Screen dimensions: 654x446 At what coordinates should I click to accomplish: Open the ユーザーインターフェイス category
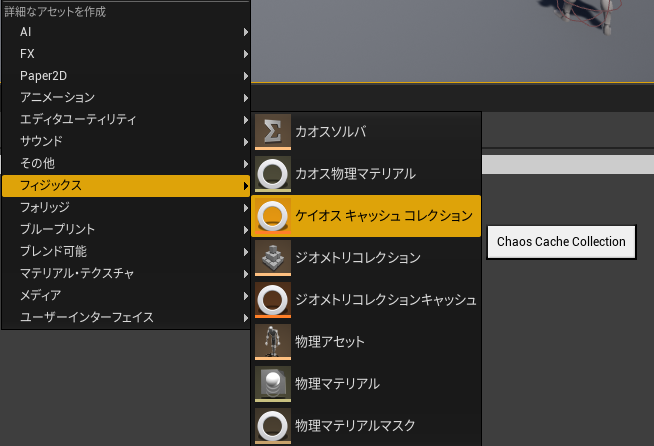point(126,317)
